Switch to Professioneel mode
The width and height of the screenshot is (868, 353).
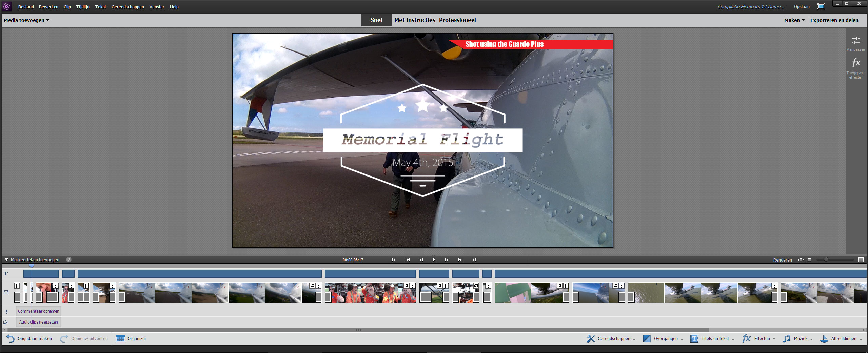point(457,20)
